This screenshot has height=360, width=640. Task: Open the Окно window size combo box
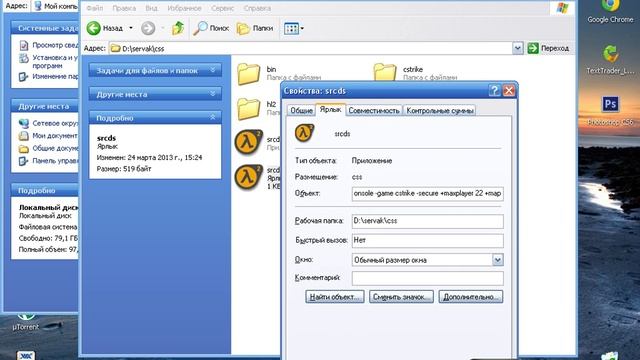pyautogui.click(x=427, y=260)
